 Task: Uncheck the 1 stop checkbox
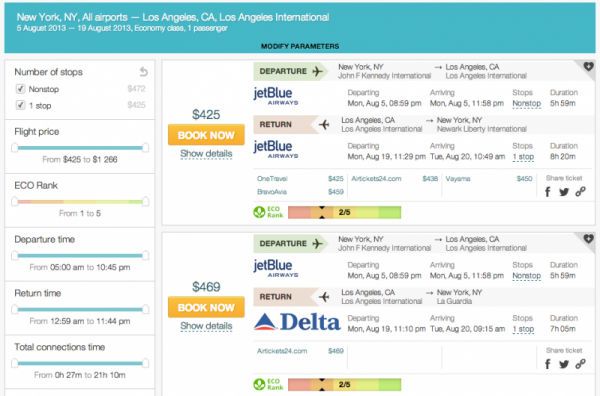tap(20, 105)
